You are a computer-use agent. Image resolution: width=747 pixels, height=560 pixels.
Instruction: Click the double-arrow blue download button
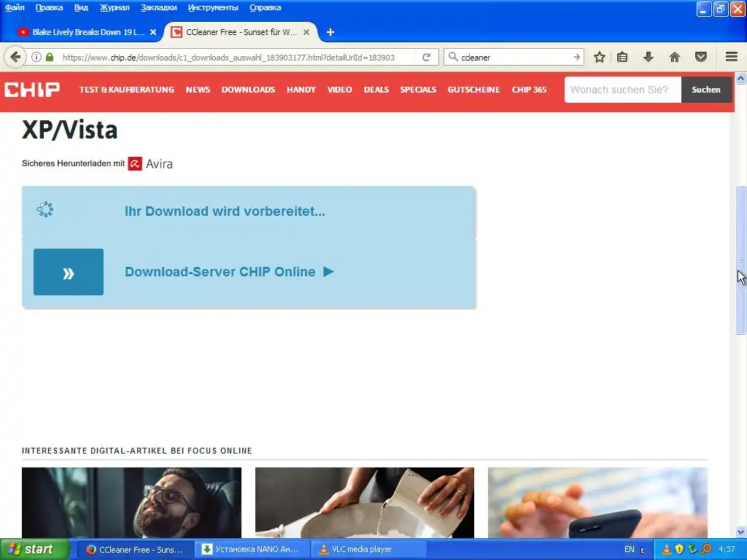pyautogui.click(x=69, y=272)
